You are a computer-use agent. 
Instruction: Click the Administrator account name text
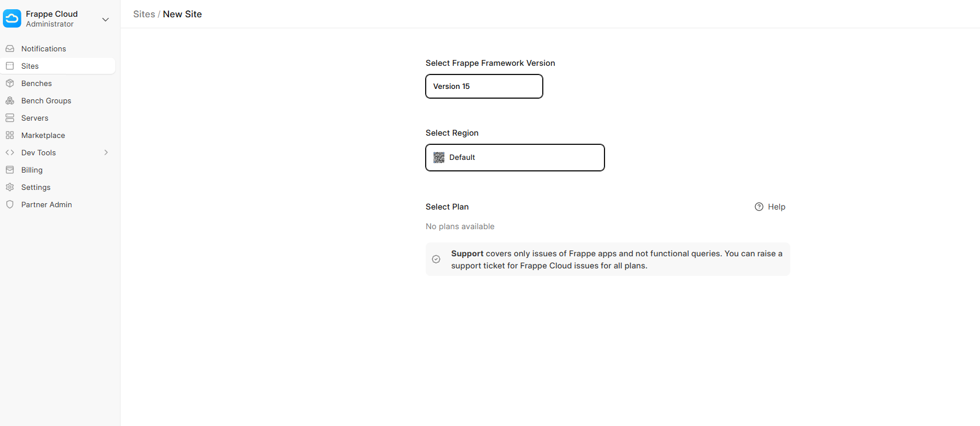pos(50,24)
